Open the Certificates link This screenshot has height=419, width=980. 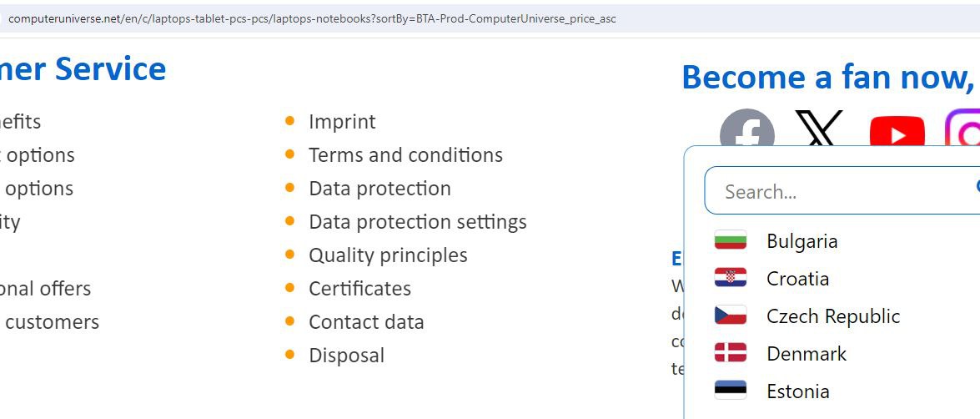tap(359, 289)
